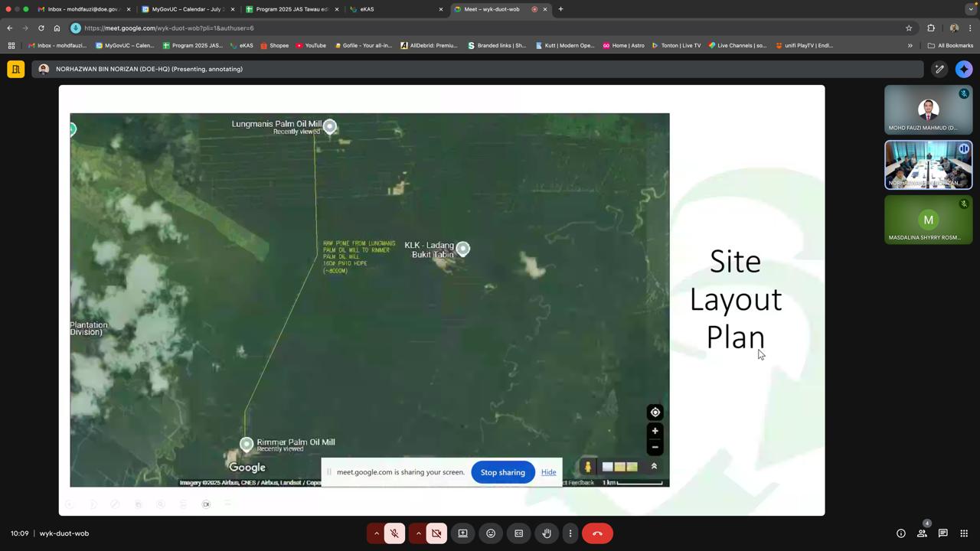Reload the current page
Image resolution: width=980 pixels, height=551 pixels.
coord(41,28)
